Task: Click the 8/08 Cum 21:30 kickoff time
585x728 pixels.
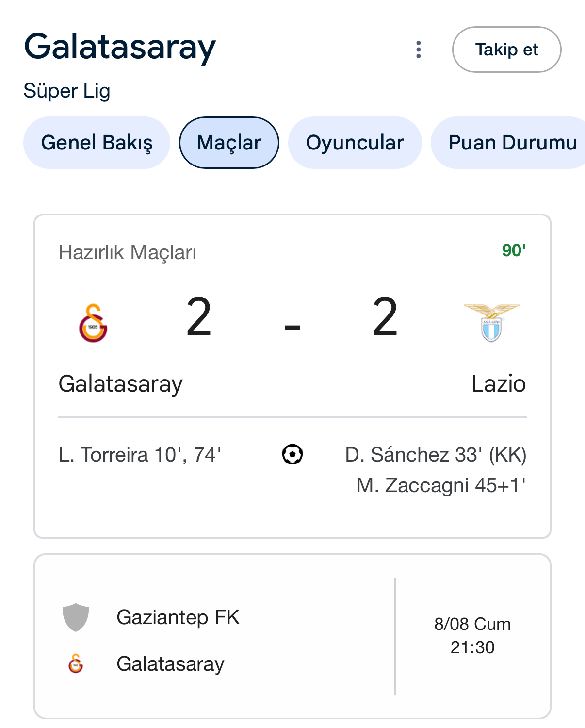Action: [472, 635]
